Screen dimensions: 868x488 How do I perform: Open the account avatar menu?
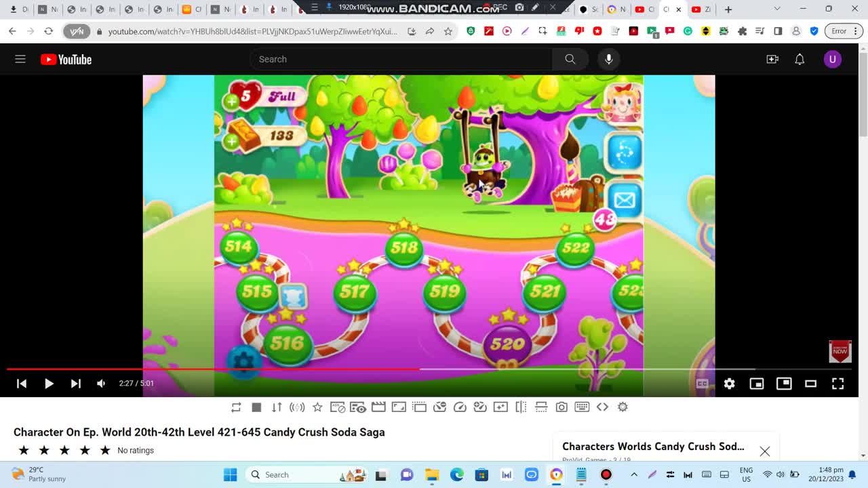pos(833,59)
